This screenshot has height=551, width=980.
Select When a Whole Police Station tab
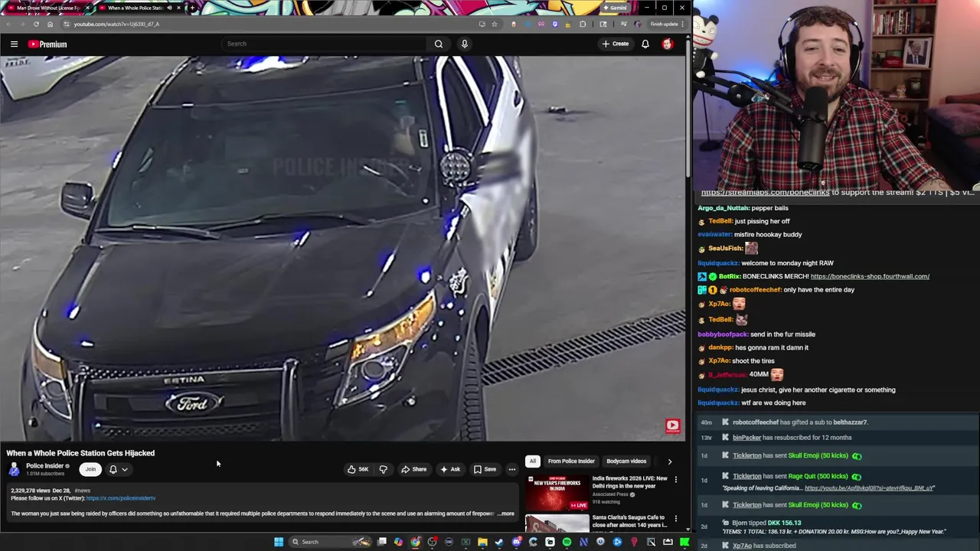(136, 8)
